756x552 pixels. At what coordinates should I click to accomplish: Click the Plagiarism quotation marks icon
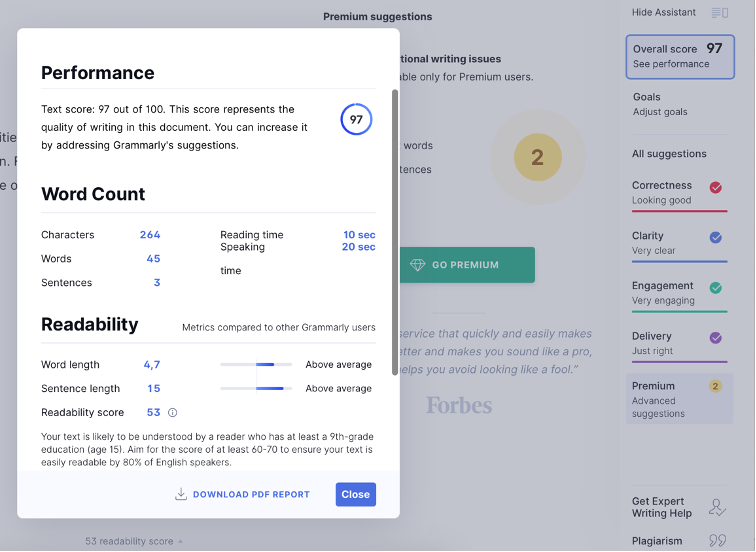click(x=717, y=541)
